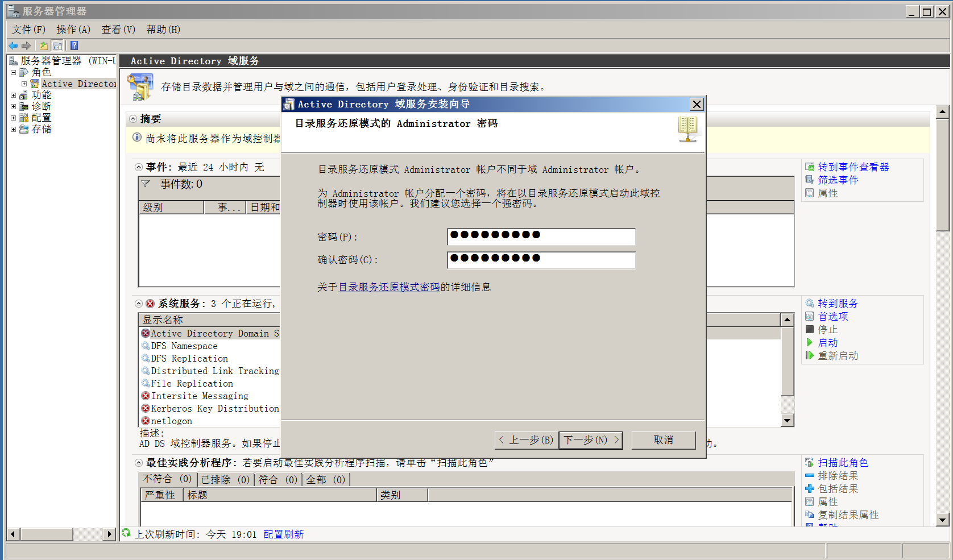Collapse the 最佳实践分析程序 section
Screen dimensions: 953x560
(x=139, y=463)
